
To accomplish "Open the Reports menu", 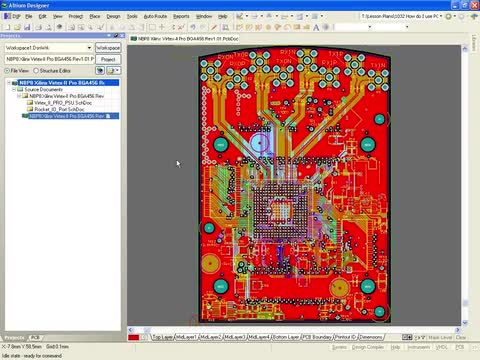I will (181, 16).
